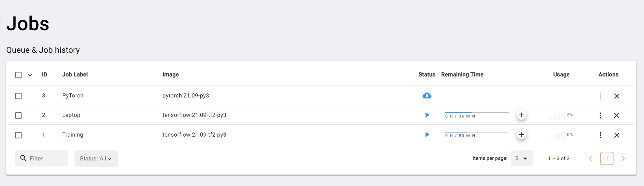644x186 pixels.
Task: Check the select-all checkbox in the table header
Action: (18, 75)
